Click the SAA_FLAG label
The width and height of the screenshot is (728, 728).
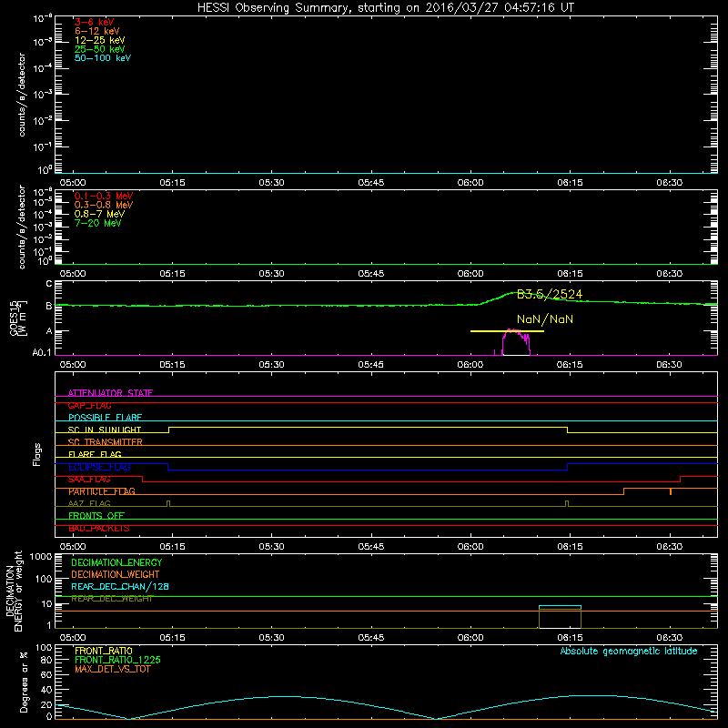(x=89, y=480)
